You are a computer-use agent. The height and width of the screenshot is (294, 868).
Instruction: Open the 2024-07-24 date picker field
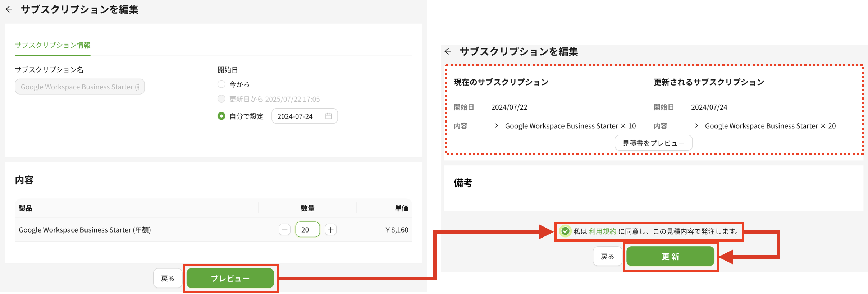305,116
